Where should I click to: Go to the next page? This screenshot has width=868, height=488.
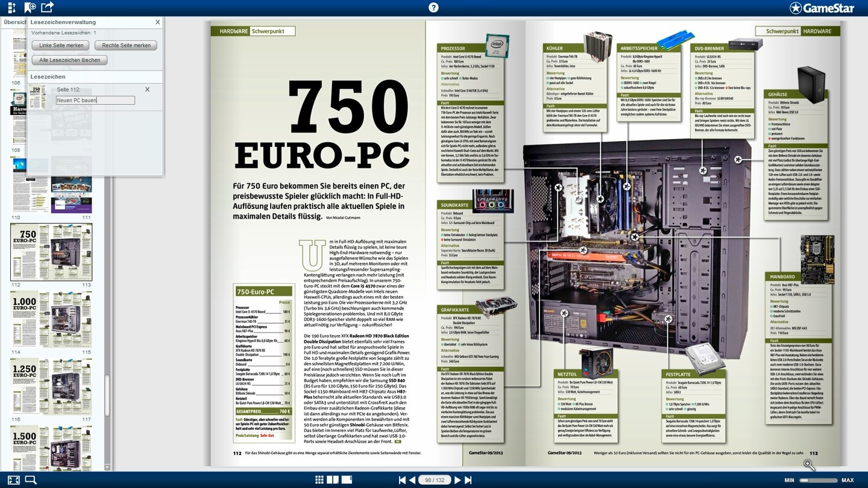(x=457, y=480)
